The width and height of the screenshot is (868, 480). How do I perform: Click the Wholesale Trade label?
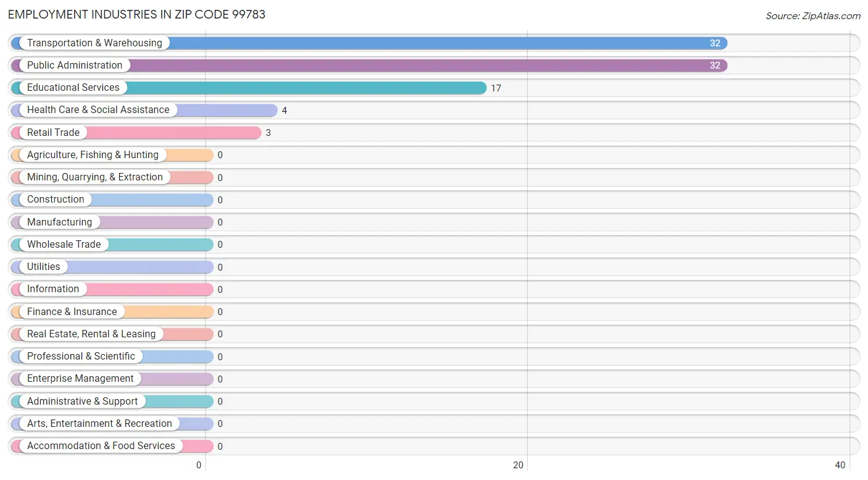point(64,245)
